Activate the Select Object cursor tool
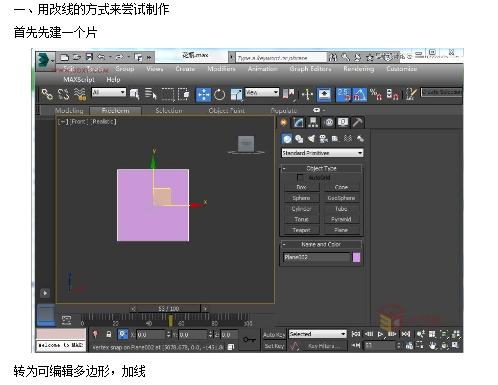The width and height of the screenshot is (498, 385). pos(135,94)
